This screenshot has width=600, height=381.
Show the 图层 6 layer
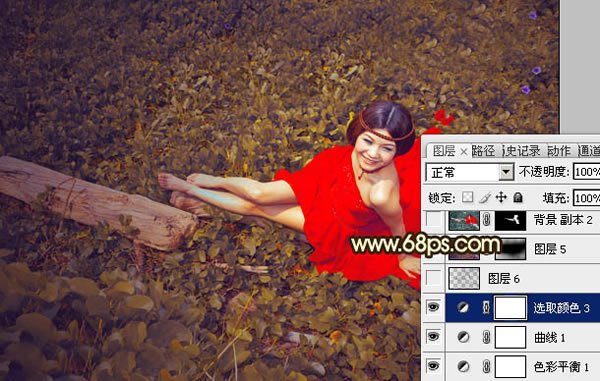coord(433,278)
